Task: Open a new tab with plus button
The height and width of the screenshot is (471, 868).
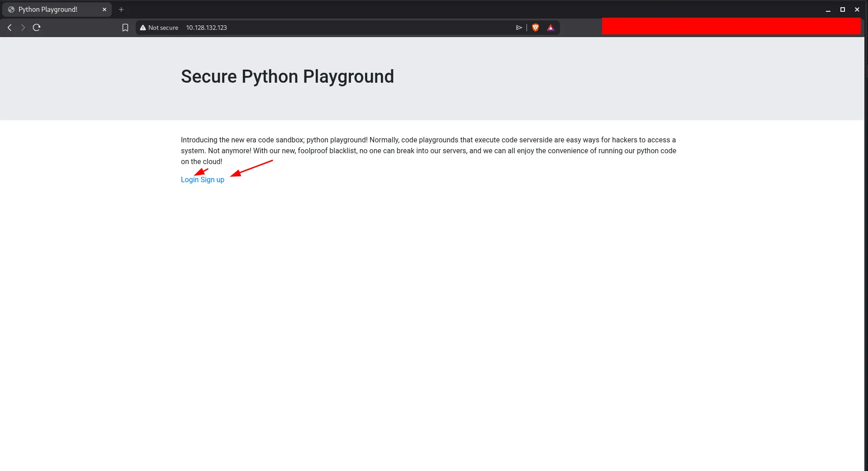Action: (121, 9)
